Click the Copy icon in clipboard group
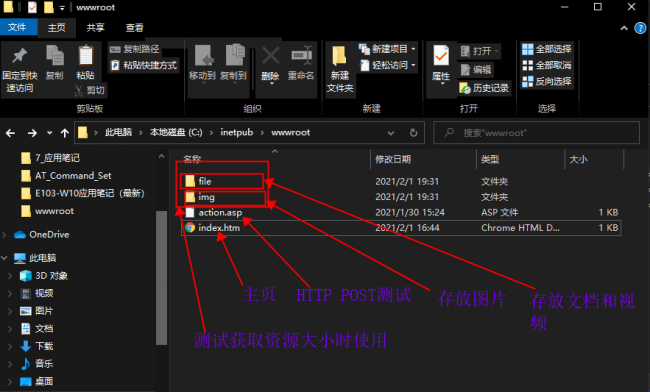This screenshot has height=392, width=650. tap(55, 56)
